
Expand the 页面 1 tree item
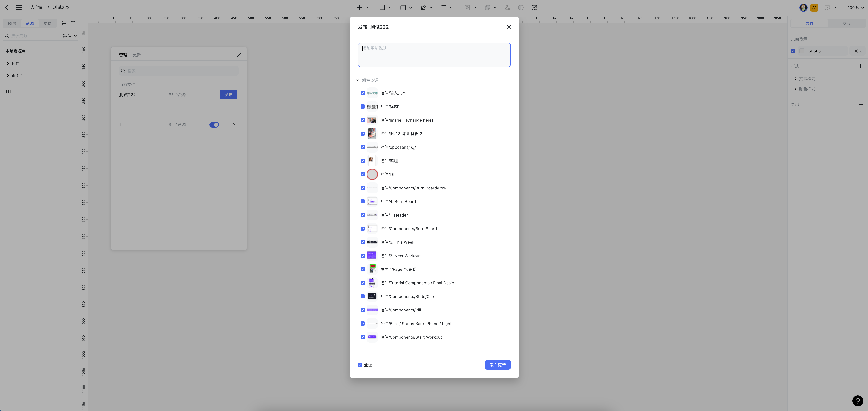point(8,75)
